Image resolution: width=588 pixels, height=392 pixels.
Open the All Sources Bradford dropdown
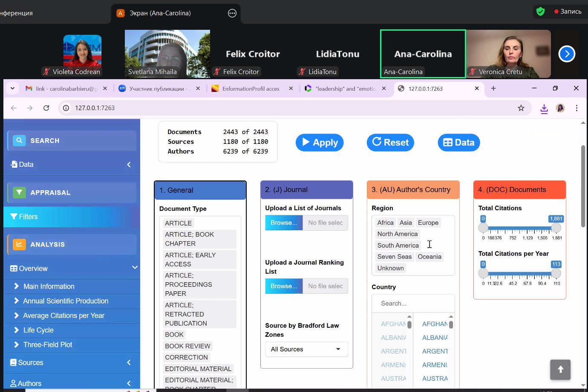coord(306,349)
